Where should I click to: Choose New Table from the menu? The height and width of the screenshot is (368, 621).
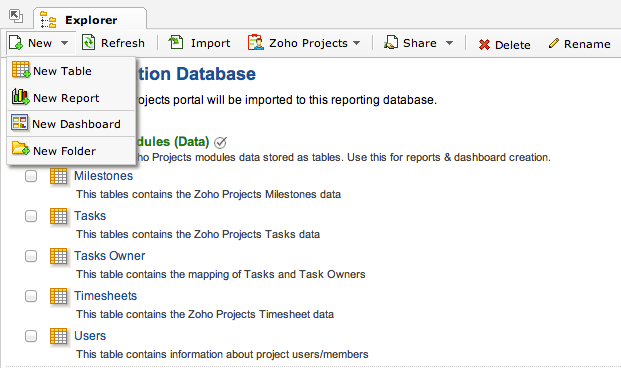(71, 71)
